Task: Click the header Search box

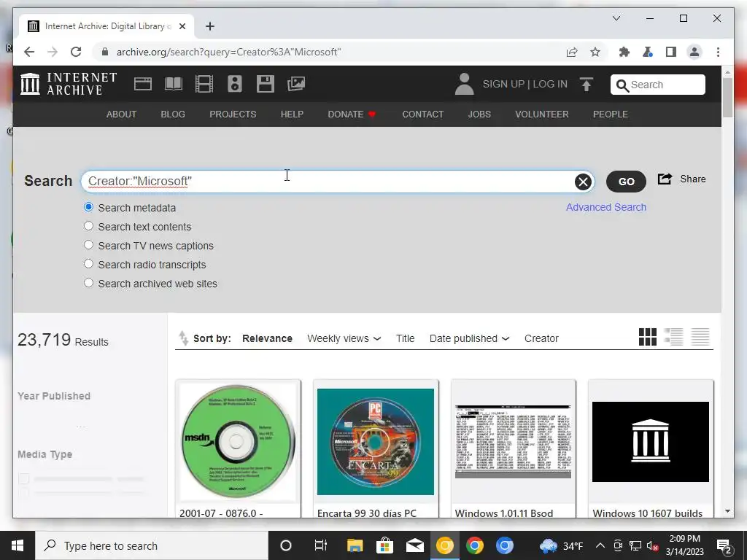Action: (657, 85)
